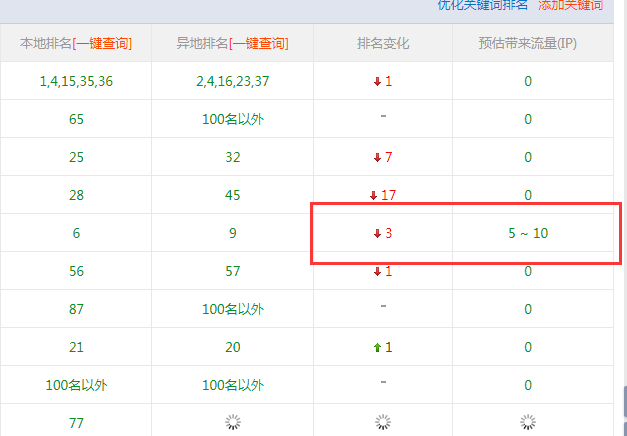
Task: Click 一键查询 link in 异地排名 header
Action: click(x=258, y=44)
